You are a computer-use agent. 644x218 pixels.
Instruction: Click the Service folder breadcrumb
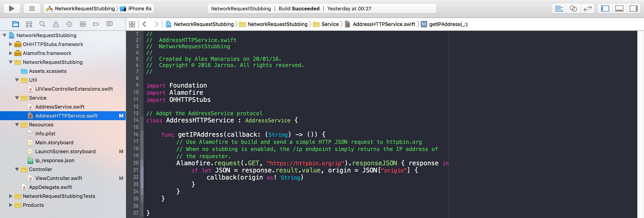[x=326, y=24]
